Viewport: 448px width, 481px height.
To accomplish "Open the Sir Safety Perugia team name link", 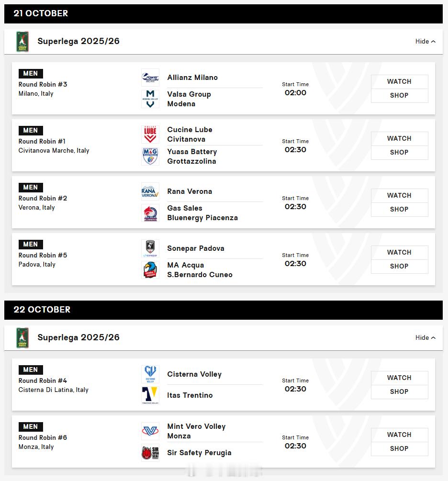I will coord(199,453).
